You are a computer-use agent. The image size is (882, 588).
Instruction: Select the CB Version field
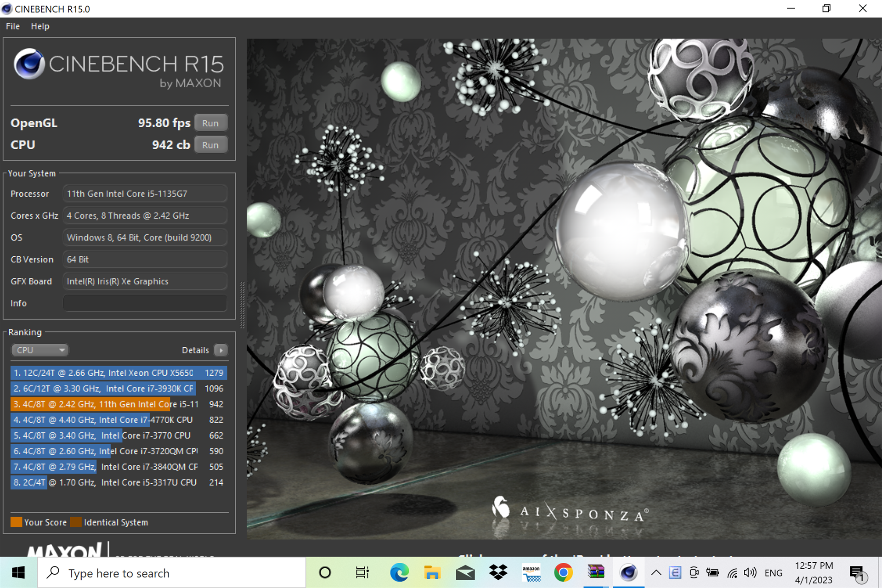145,260
